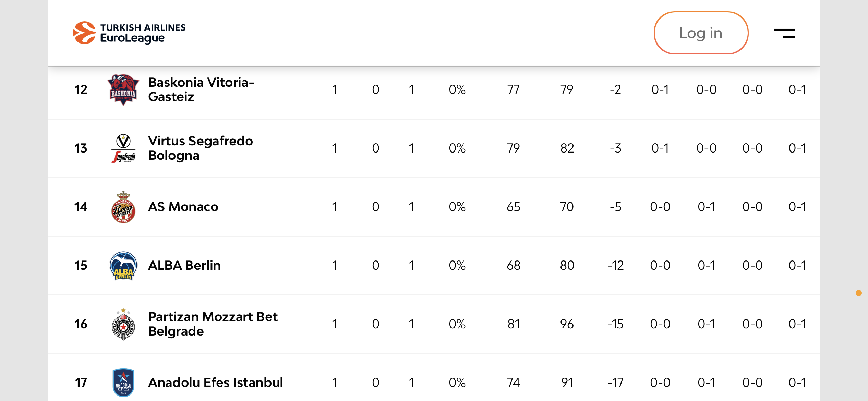Click Baskonia's 77 points scored value
Screen dimensions: 868x401
[x=513, y=89]
